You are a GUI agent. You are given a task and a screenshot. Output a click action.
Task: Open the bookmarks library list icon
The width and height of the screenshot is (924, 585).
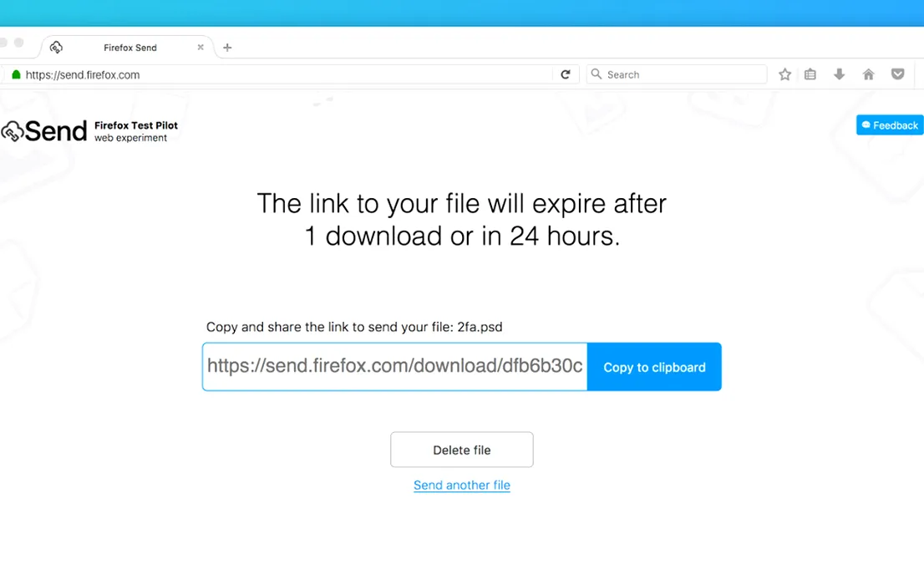coord(810,74)
